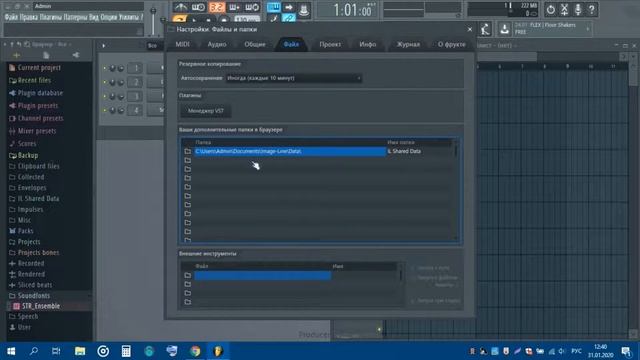This screenshot has height=360, width=640.
Task: Switch to the О фрукте settings tab
Action: pyautogui.click(x=451, y=44)
